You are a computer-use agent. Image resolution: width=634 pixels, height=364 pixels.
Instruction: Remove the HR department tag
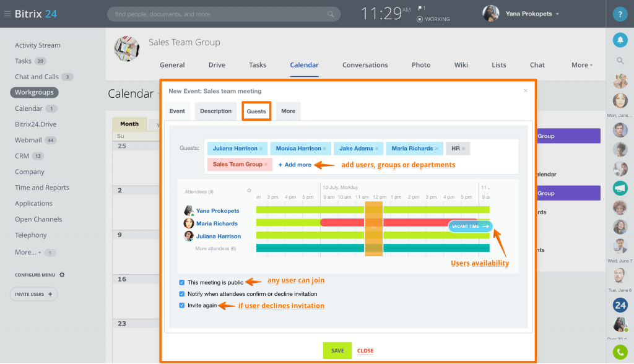[x=464, y=149]
